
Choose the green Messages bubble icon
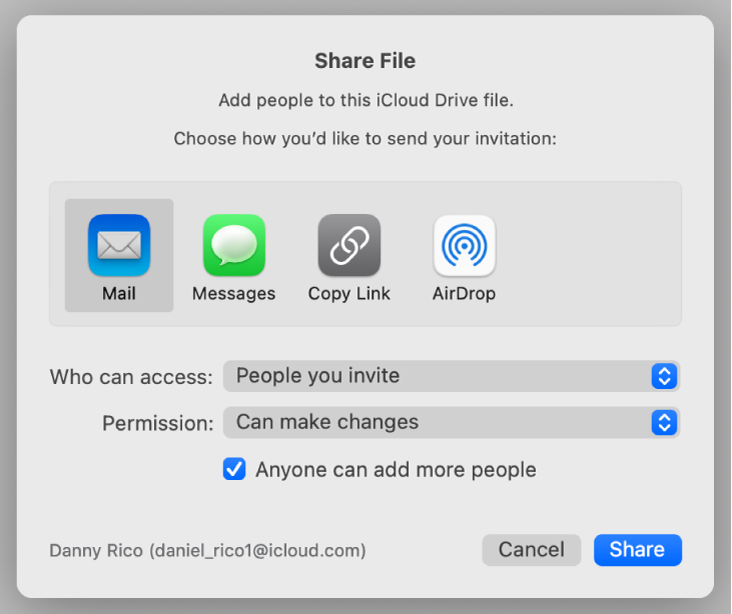click(234, 245)
